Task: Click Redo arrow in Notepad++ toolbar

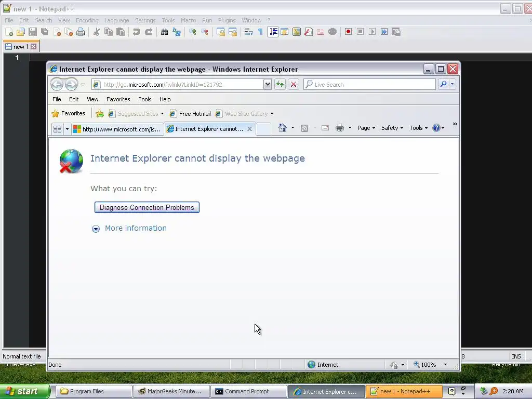Action: [148, 32]
